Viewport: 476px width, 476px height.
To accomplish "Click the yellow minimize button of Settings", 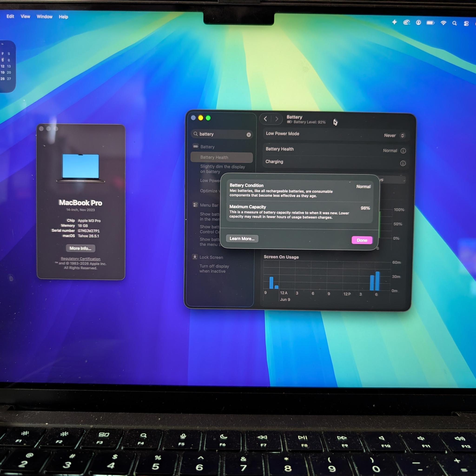I will 201,118.
